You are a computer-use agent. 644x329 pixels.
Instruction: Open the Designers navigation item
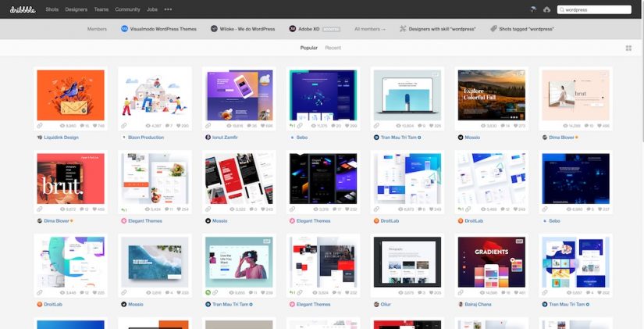click(76, 9)
